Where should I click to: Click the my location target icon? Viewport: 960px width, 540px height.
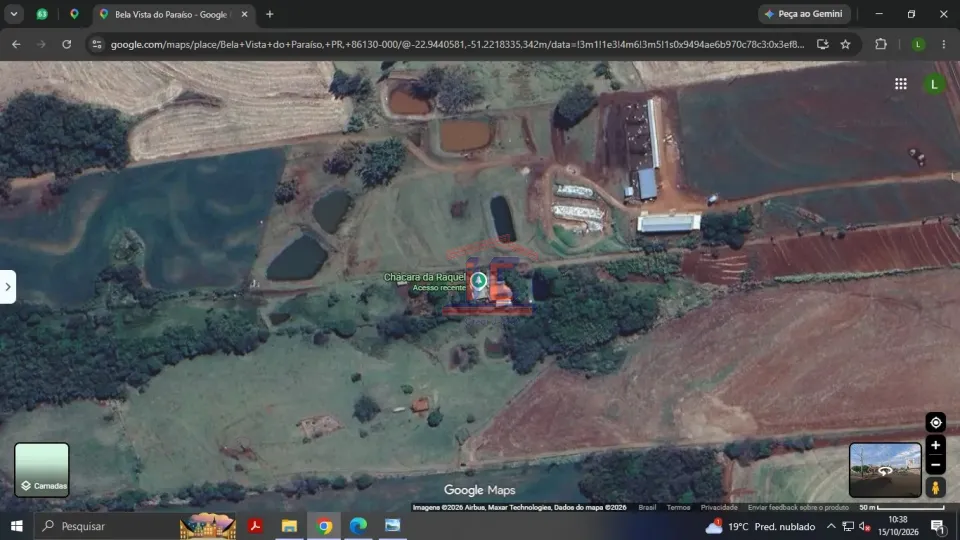click(x=936, y=422)
